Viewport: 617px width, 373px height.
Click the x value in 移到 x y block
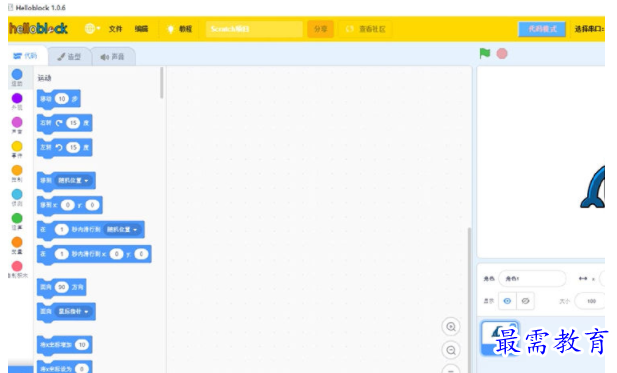(68, 205)
